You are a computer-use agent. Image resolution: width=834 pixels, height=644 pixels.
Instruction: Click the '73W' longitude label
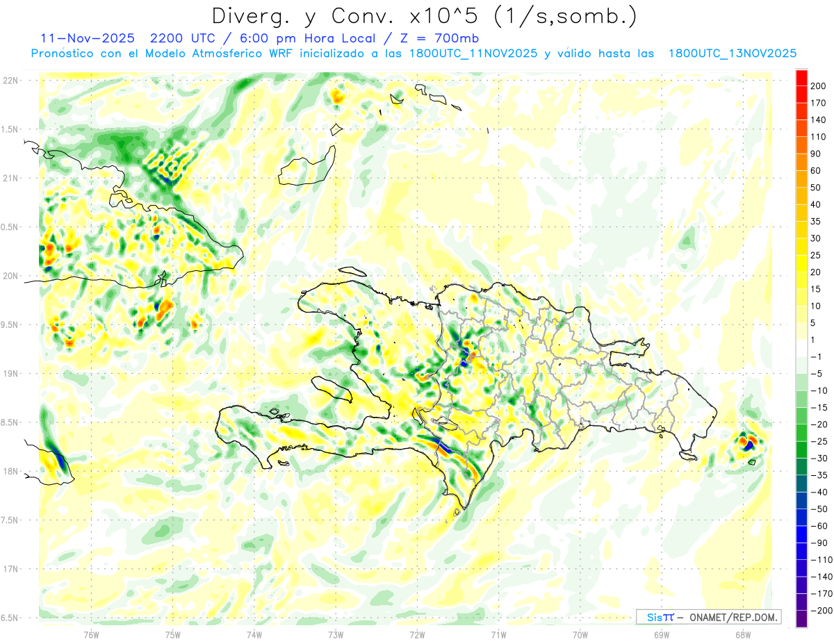click(336, 634)
